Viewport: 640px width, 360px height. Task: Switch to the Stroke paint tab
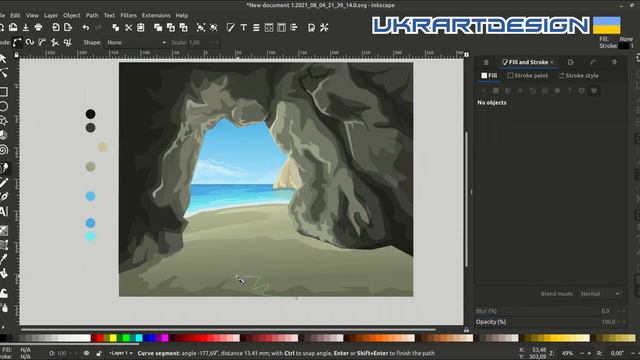527,76
